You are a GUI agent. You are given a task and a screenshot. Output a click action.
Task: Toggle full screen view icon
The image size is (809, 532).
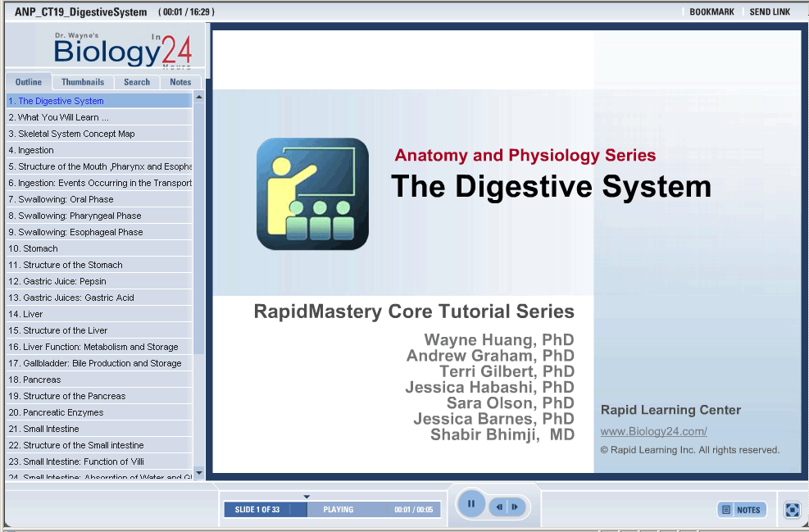792,510
